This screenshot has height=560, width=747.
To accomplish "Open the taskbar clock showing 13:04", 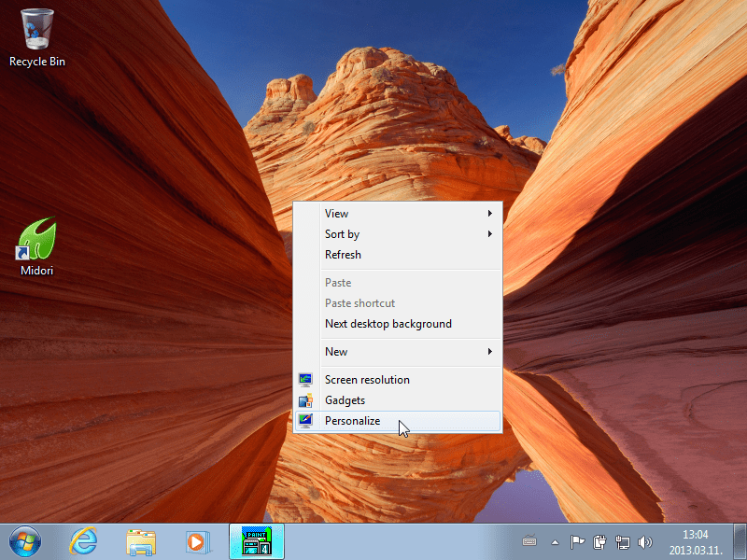I will [x=696, y=542].
